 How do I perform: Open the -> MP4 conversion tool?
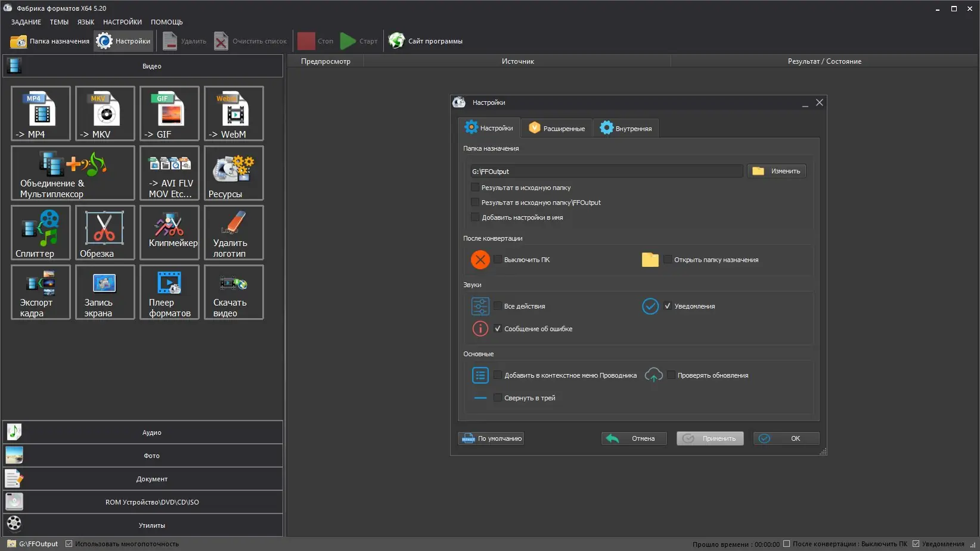41,113
